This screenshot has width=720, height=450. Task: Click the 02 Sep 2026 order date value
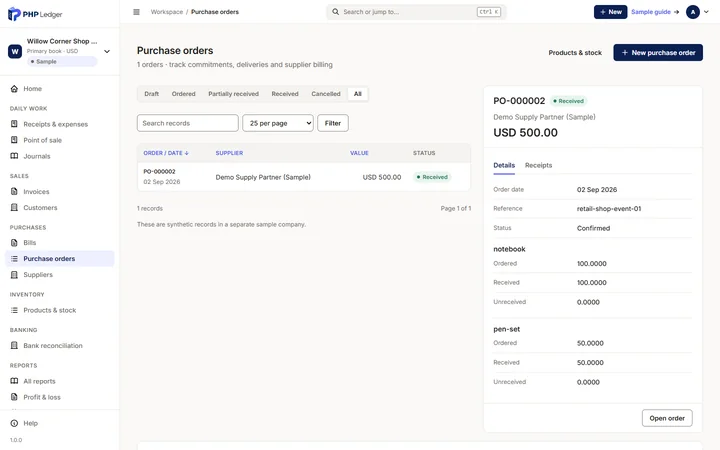tap(597, 190)
